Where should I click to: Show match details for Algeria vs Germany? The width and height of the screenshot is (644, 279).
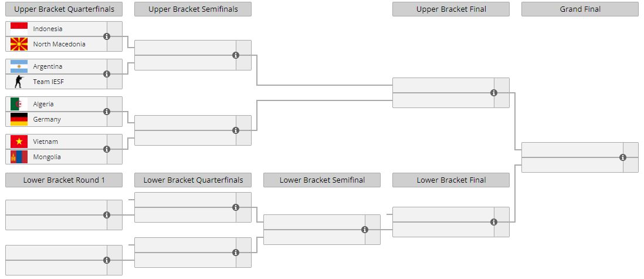click(x=107, y=112)
